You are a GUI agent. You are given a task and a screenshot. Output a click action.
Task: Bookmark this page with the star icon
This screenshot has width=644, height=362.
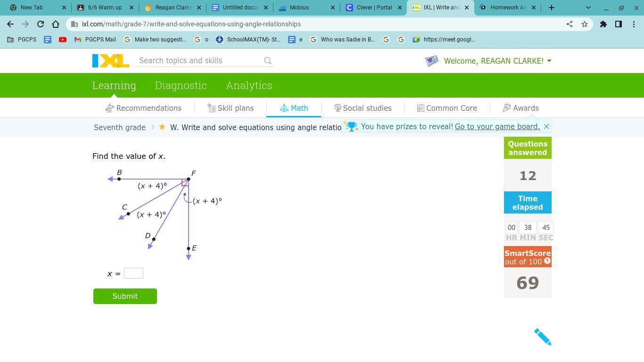pyautogui.click(x=585, y=24)
